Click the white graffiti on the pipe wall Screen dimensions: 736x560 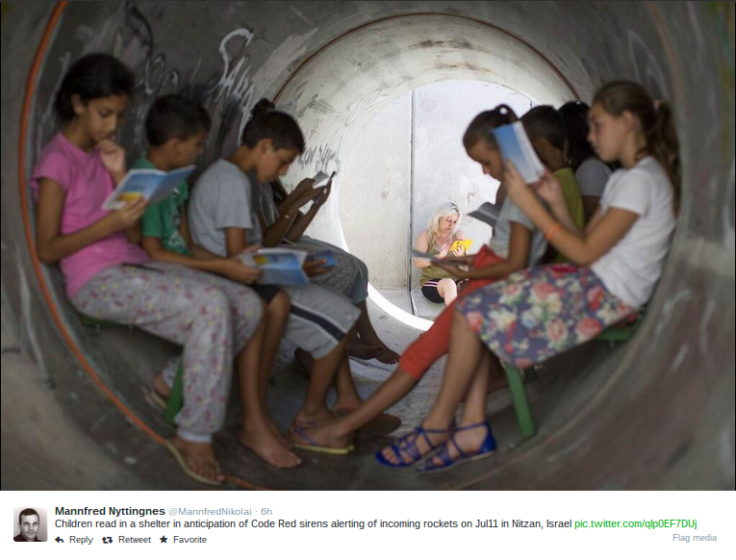tap(235, 70)
